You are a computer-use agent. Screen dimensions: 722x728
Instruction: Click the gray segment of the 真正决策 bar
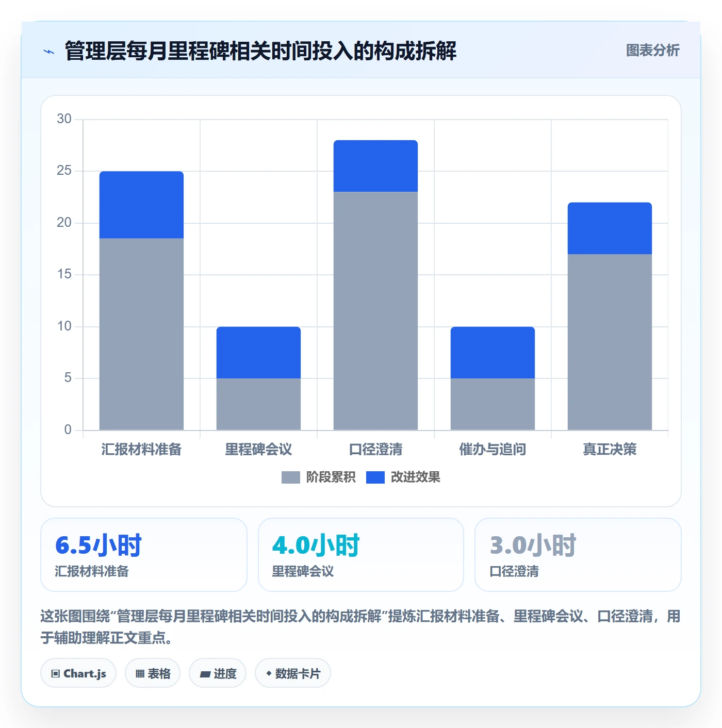tap(610, 342)
